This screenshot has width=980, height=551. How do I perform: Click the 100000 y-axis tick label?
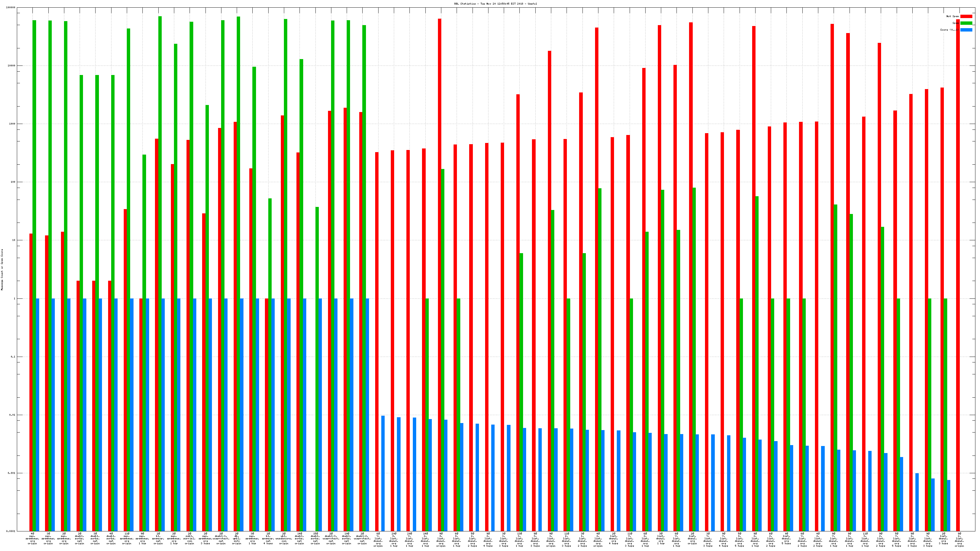tap(11, 8)
